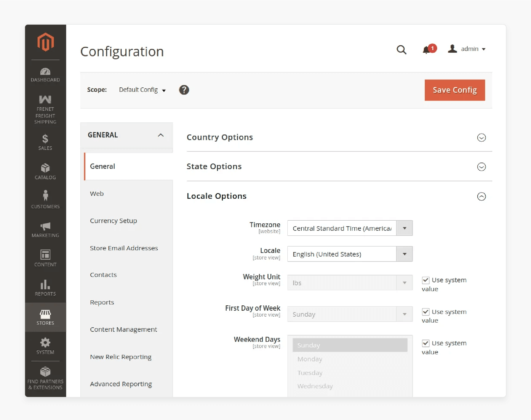Image resolution: width=531 pixels, height=420 pixels.
Task: Open the Stores sidebar menu
Action: 45,317
